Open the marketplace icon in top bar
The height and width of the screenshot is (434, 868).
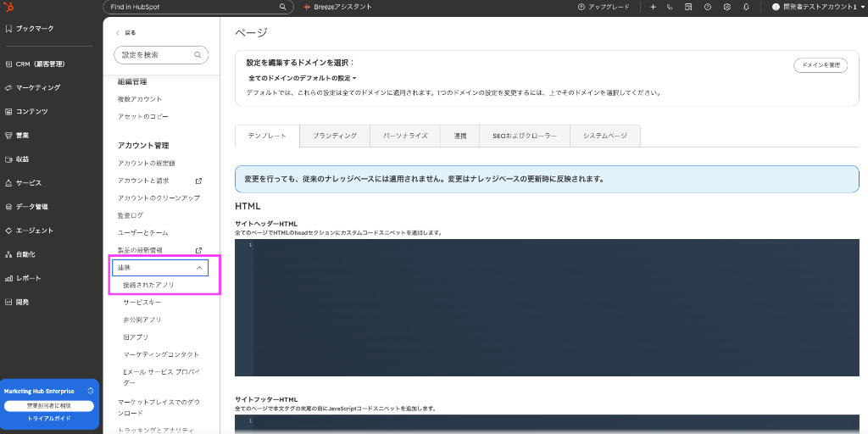click(x=688, y=7)
